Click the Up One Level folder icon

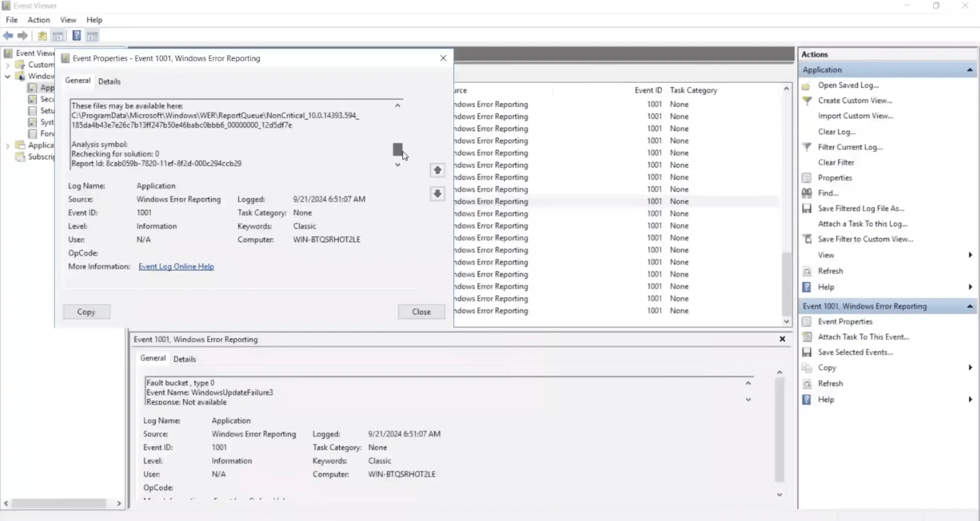(42, 36)
